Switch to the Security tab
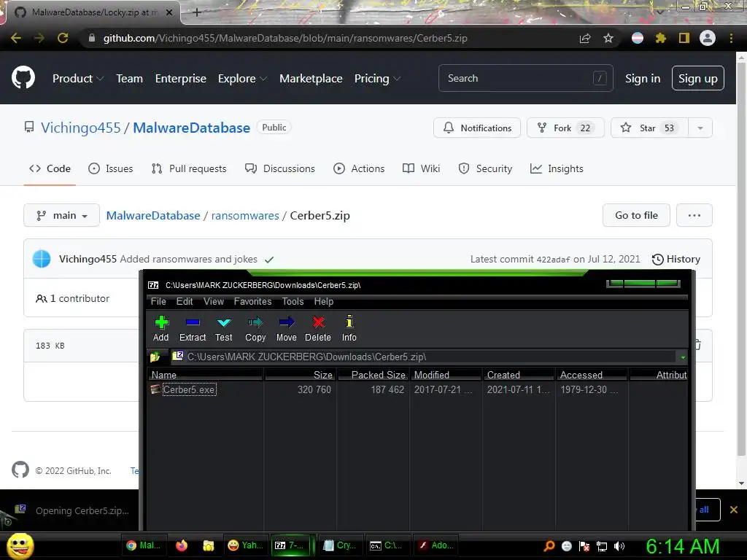 tap(485, 168)
